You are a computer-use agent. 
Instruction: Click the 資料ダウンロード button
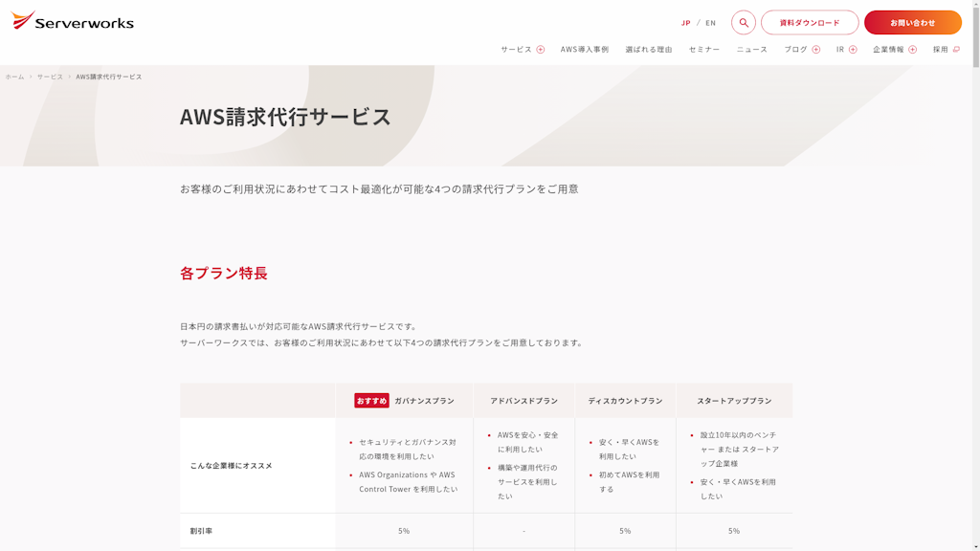[x=811, y=21]
